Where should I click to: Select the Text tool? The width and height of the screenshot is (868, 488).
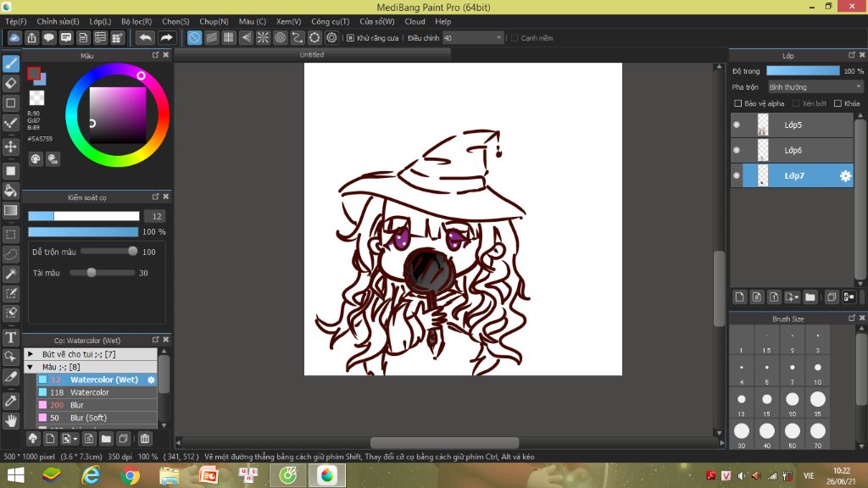[10, 337]
